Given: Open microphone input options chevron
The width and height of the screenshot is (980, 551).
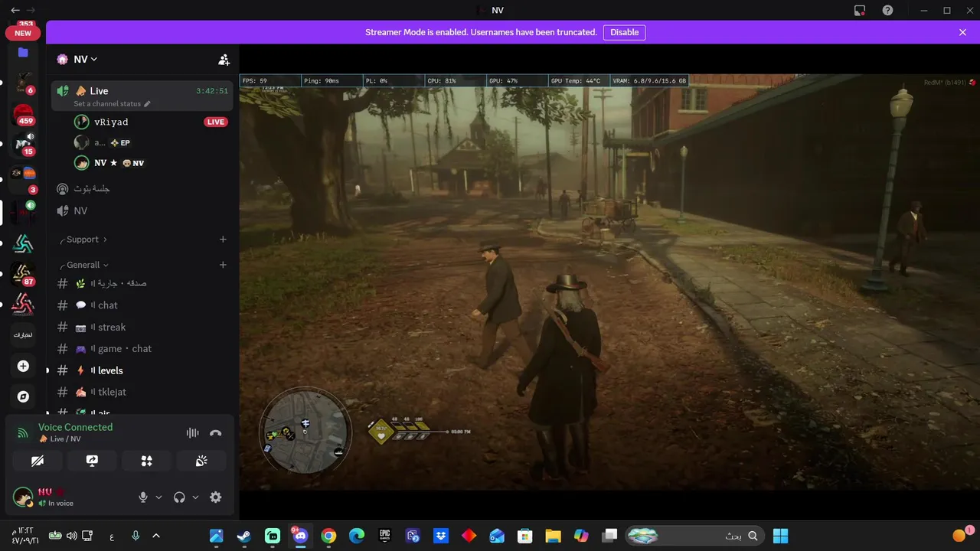Looking at the screenshot, I should (x=158, y=497).
